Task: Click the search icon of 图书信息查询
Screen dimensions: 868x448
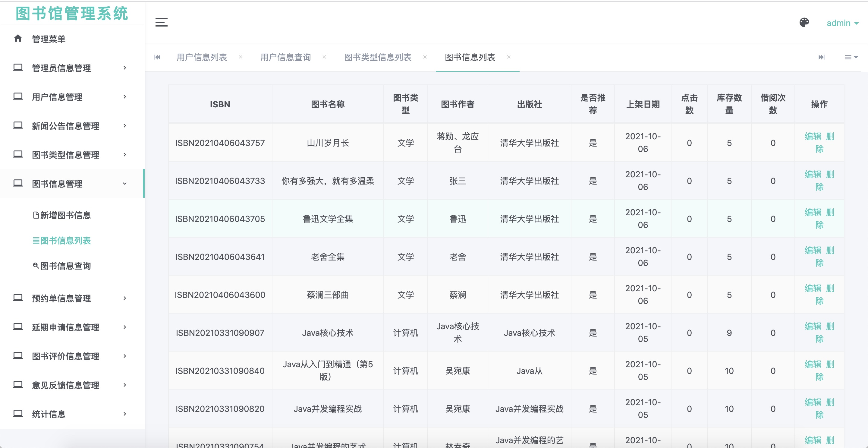Action: pyautogui.click(x=36, y=266)
